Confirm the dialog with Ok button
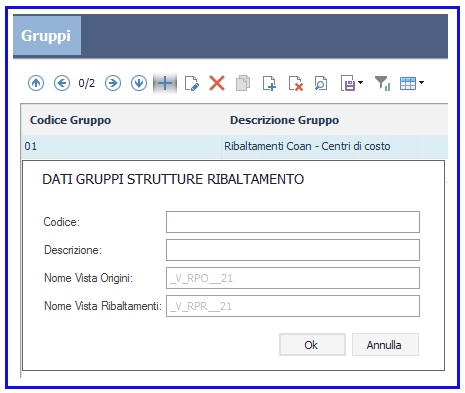This screenshot has width=465, height=393. pyautogui.click(x=312, y=345)
